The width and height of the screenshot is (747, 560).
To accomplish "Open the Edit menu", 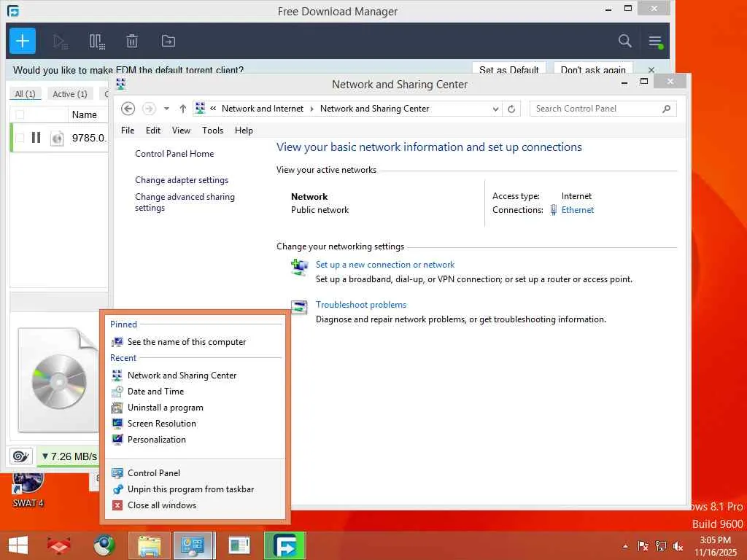I will coord(153,131).
